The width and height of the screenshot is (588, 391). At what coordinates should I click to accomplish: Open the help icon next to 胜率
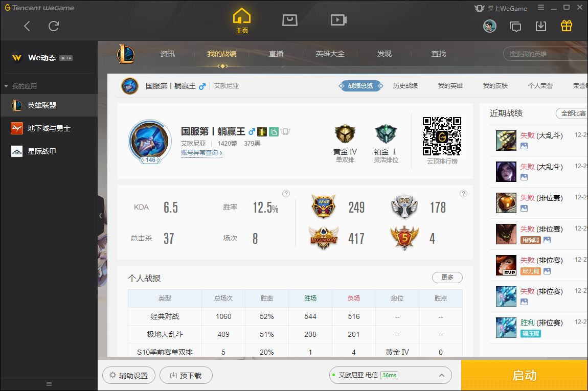point(286,193)
